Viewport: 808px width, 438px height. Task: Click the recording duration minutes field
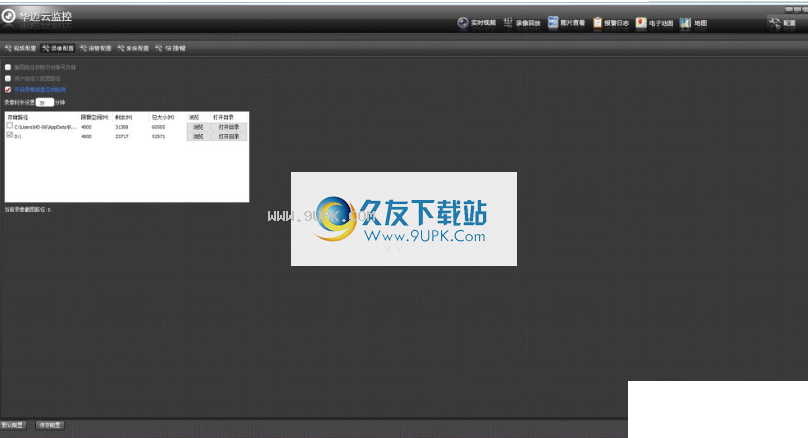45,103
